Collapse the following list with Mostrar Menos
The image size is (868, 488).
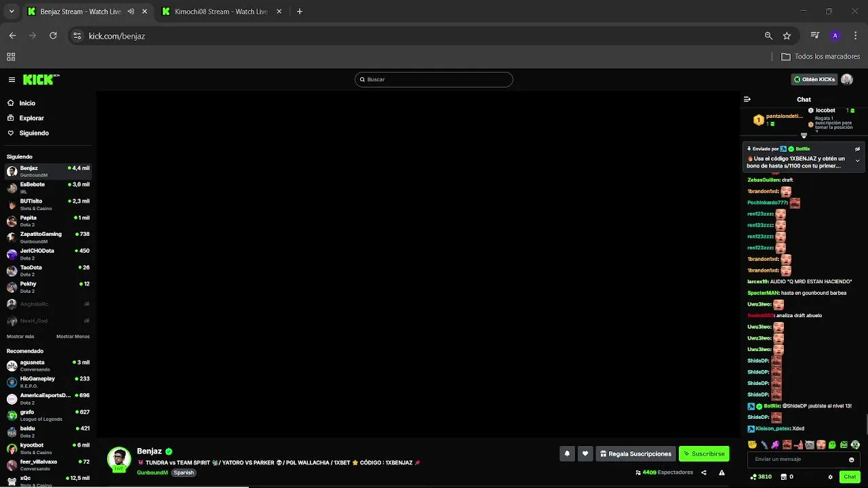click(73, 336)
